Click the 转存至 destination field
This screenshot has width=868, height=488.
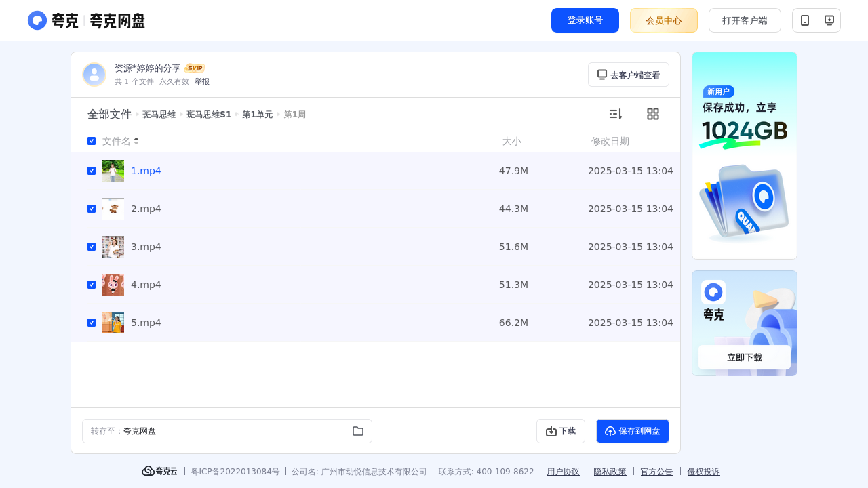[x=227, y=431]
